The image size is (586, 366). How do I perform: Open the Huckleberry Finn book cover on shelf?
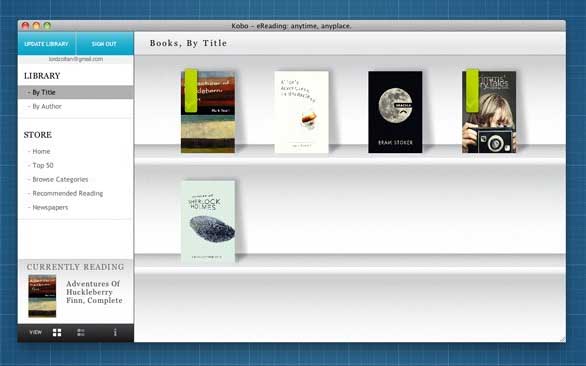(208, 112)
